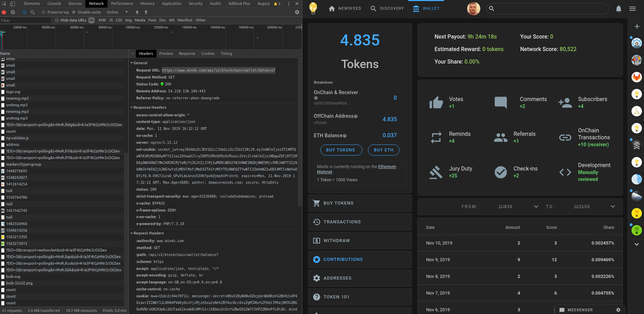Image resolution: width=644 pixels, height=314 pixels.
Task: Open the Minds notifications bell
Action: pos(618,9)
